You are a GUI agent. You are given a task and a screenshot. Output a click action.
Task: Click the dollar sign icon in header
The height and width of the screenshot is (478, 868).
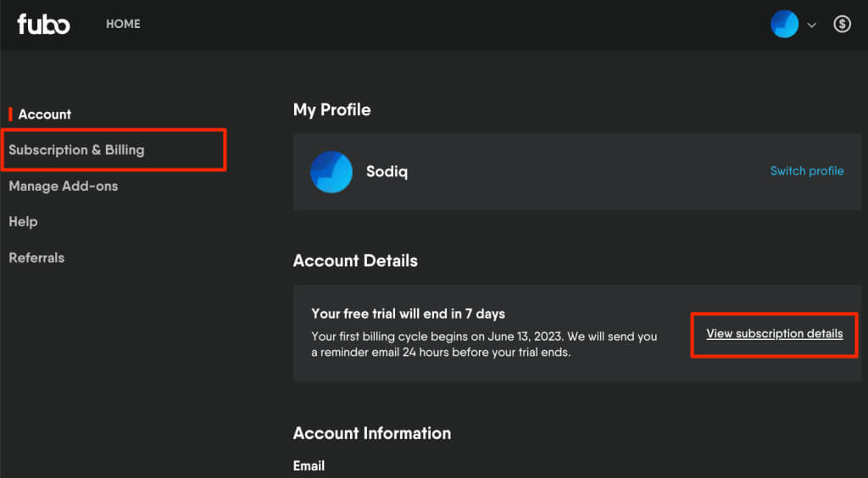pyautogui.click(x=842, y=25)
